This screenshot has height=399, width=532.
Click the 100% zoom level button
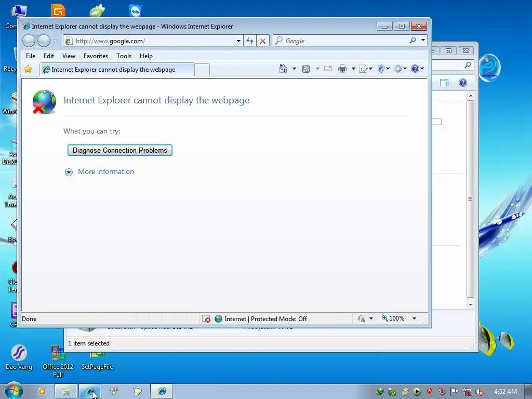coord(393,318)
